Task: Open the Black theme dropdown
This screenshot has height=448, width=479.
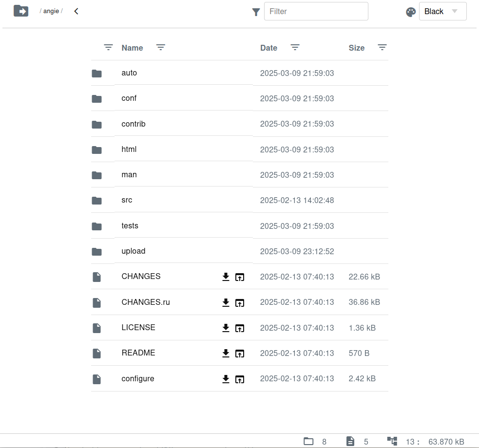Action: [x=442, y=12]
